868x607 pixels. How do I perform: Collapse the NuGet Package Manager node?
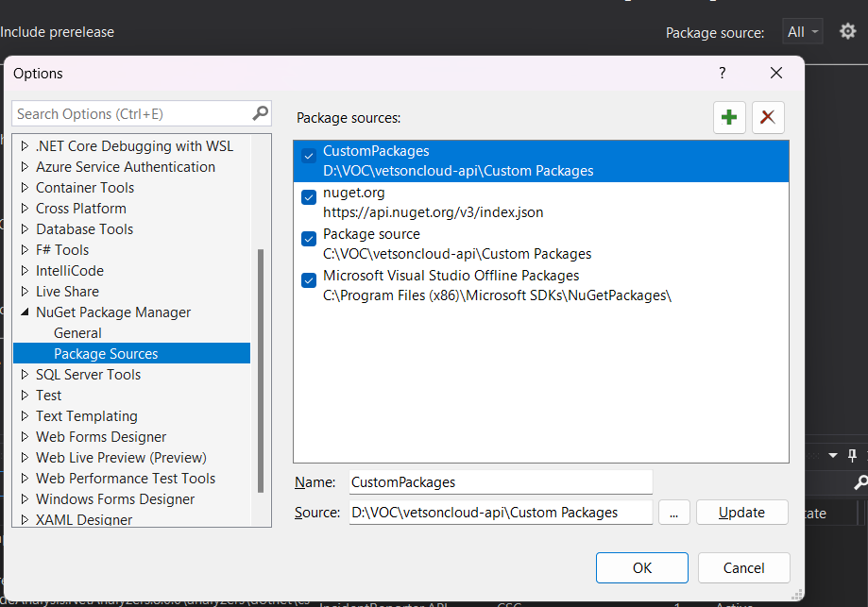tap(25, 312)
